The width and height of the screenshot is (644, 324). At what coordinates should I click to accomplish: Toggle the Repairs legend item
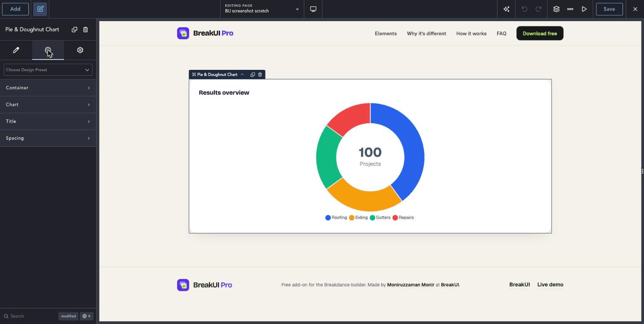pos(403,217)
